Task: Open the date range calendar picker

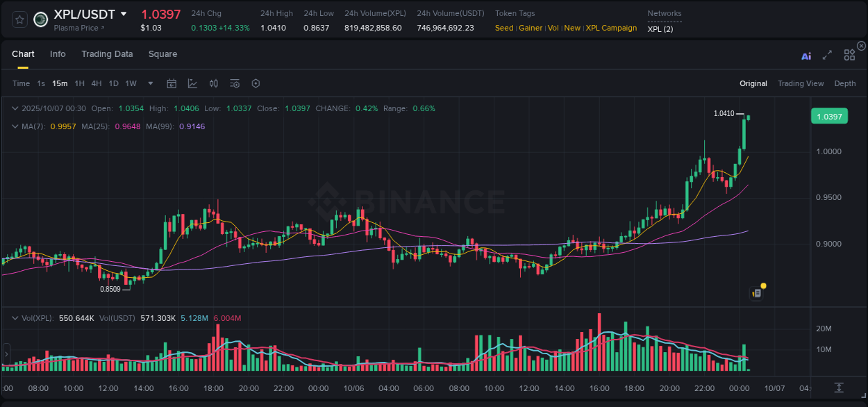Action: 172,83
